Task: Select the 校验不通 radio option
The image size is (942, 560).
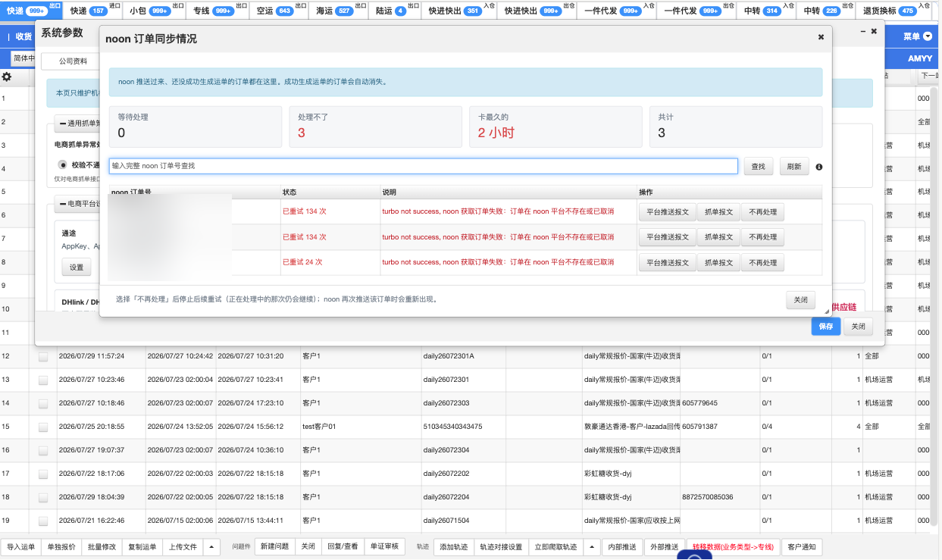Action: [64, 164]
